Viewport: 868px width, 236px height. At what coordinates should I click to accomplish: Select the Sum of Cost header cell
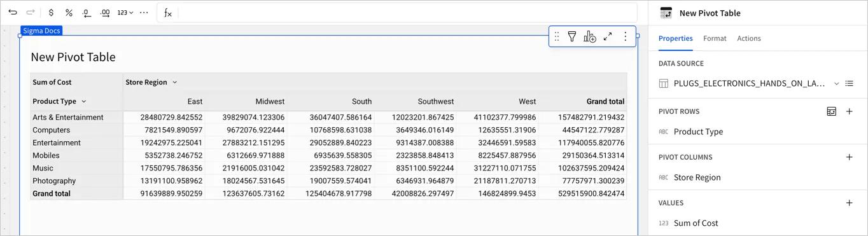pos(76,82)
